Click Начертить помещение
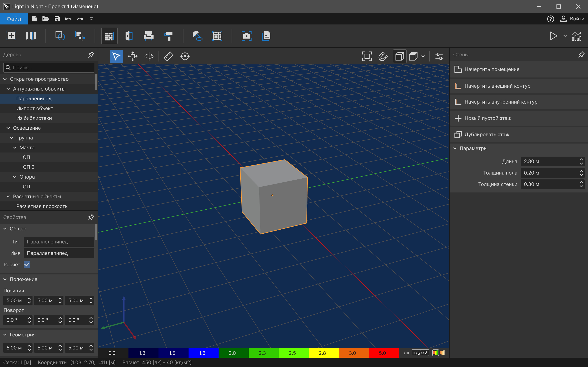588x367 pixels. click(x=492, y=69)
